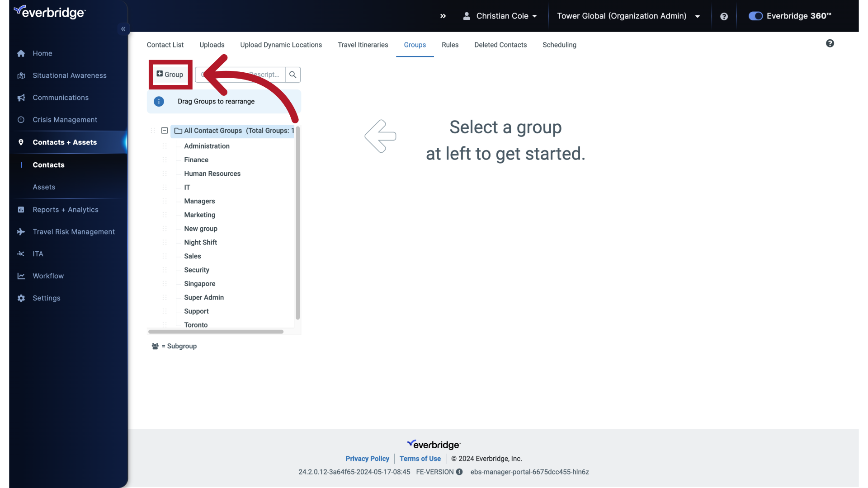Collapse the left navigation with the chevron arrows
868x488 pixels.
point(123,29)
